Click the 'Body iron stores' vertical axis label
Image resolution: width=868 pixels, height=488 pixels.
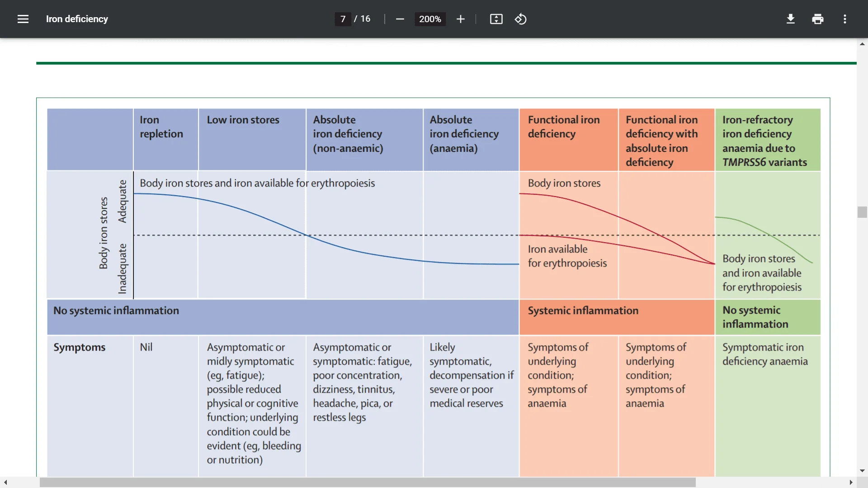coord(104,233)
